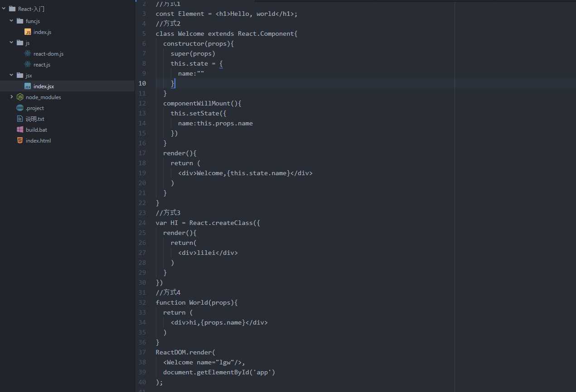Viewport: 576px width, 392px height.
Task: Click the '//方式4' comment
Action: coord(168,292)
